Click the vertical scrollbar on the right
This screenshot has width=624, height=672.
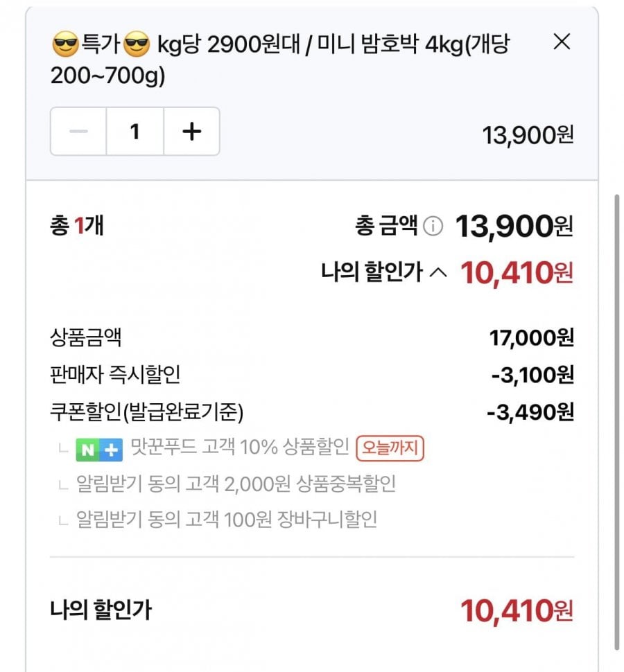coord(616,420)
